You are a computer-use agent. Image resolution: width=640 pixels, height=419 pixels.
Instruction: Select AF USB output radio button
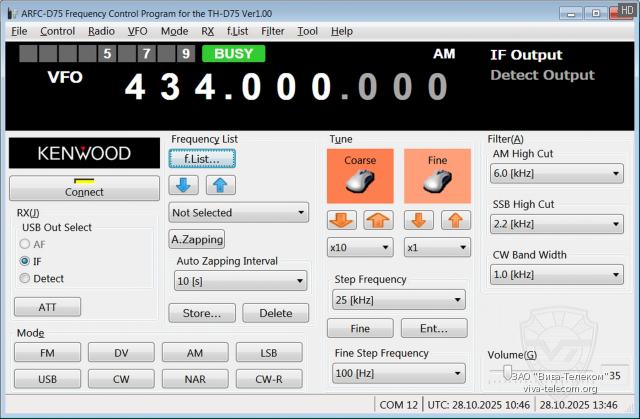(24, 244)
